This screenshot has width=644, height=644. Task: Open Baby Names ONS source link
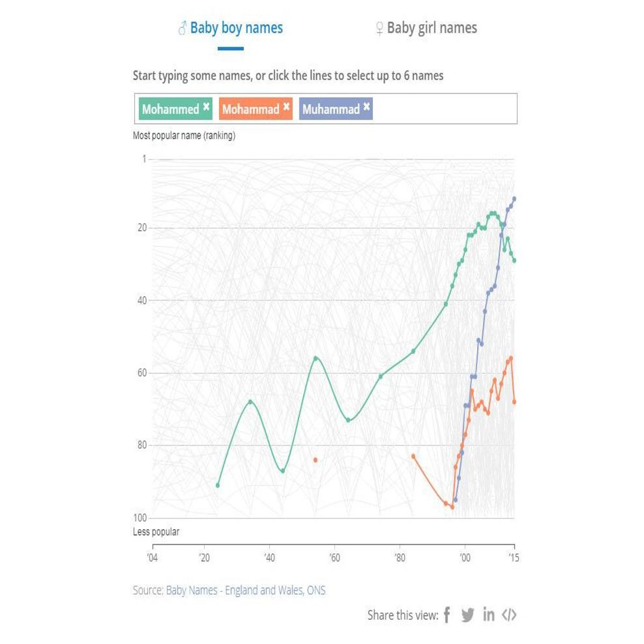click(245, 590)
